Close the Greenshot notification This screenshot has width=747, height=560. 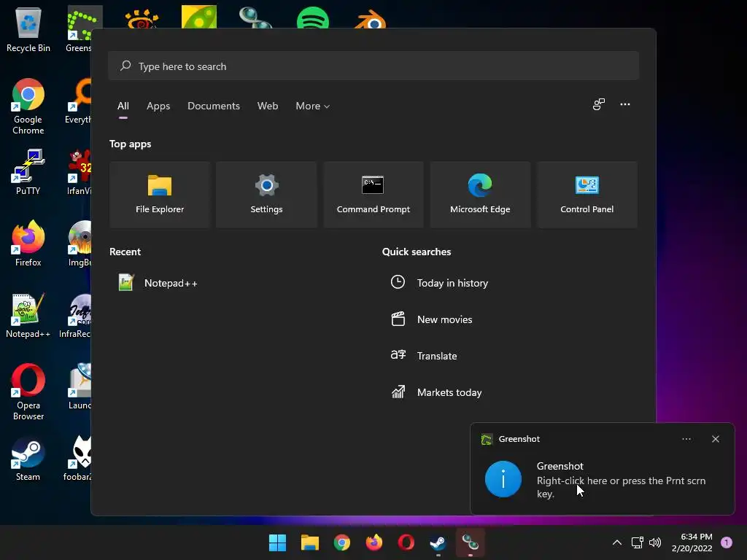(715, 439)
